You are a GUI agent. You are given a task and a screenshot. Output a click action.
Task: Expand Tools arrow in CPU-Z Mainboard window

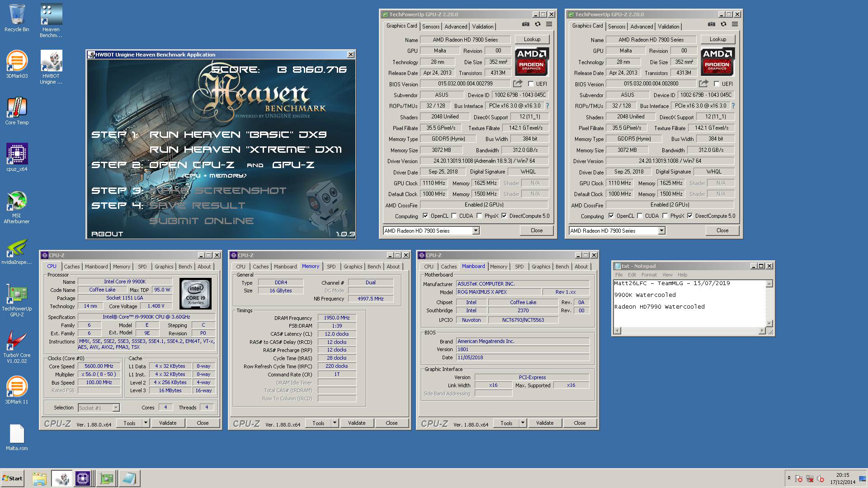pos(523,423)
